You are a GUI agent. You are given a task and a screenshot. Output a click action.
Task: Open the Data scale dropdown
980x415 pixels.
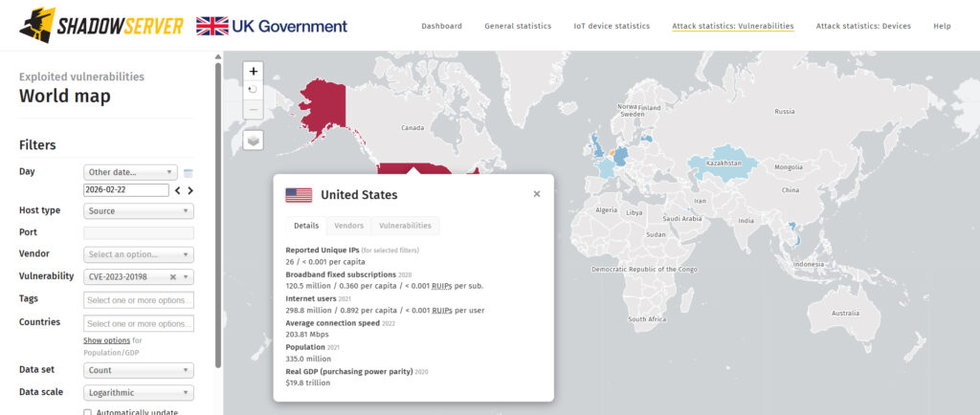139,393
